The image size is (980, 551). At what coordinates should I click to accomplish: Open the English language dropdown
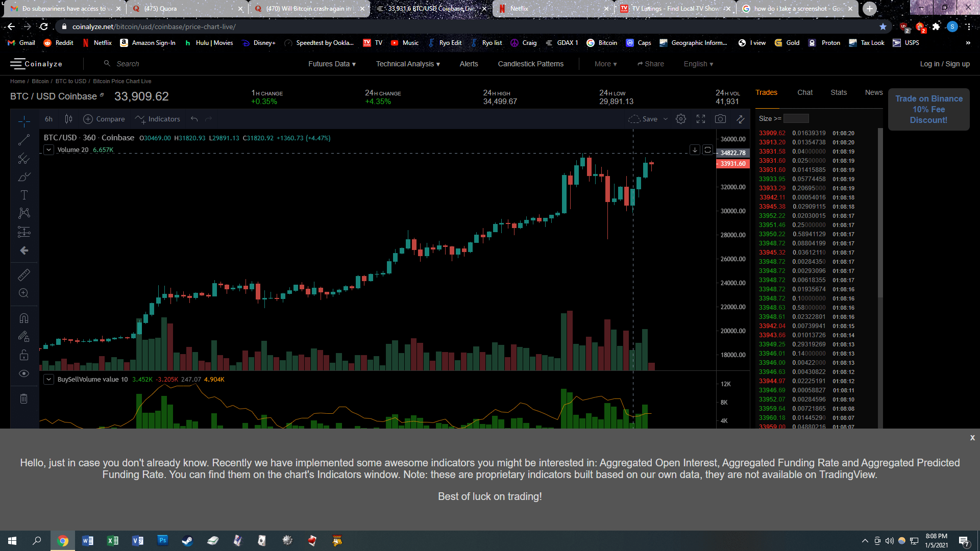(698, 64)
